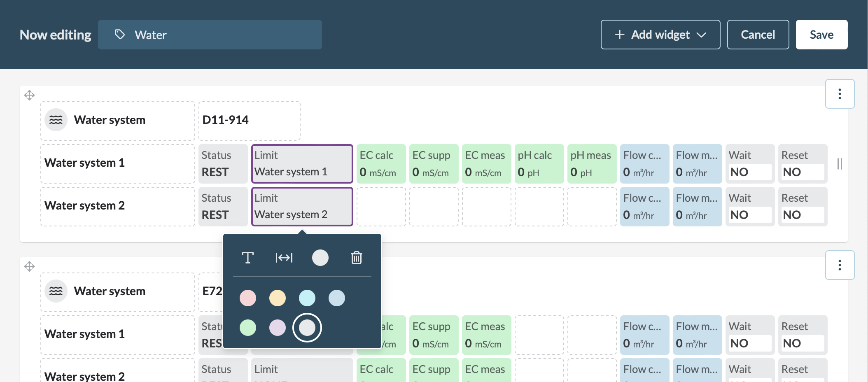
Task: Choose the green color swatch
Action: point(248,328)
